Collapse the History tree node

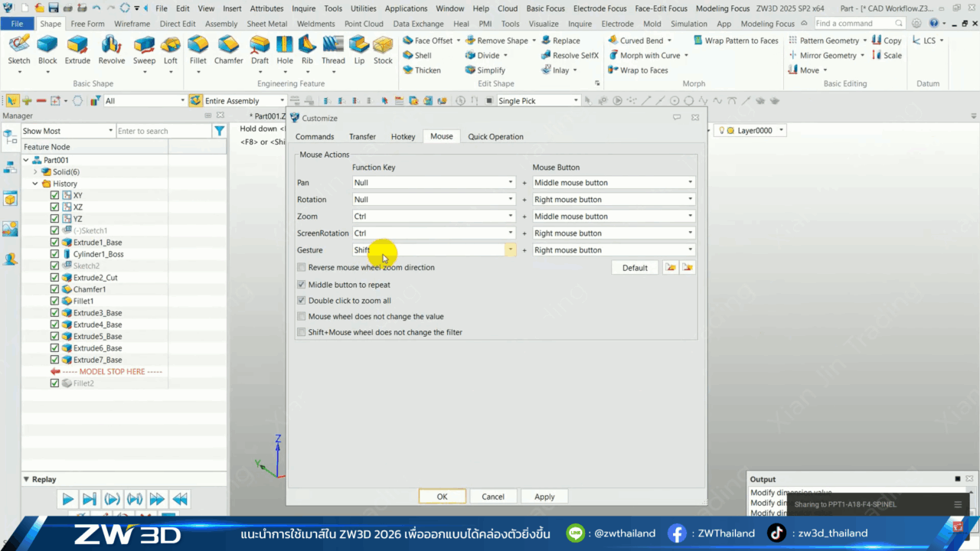tap(35, 184)
